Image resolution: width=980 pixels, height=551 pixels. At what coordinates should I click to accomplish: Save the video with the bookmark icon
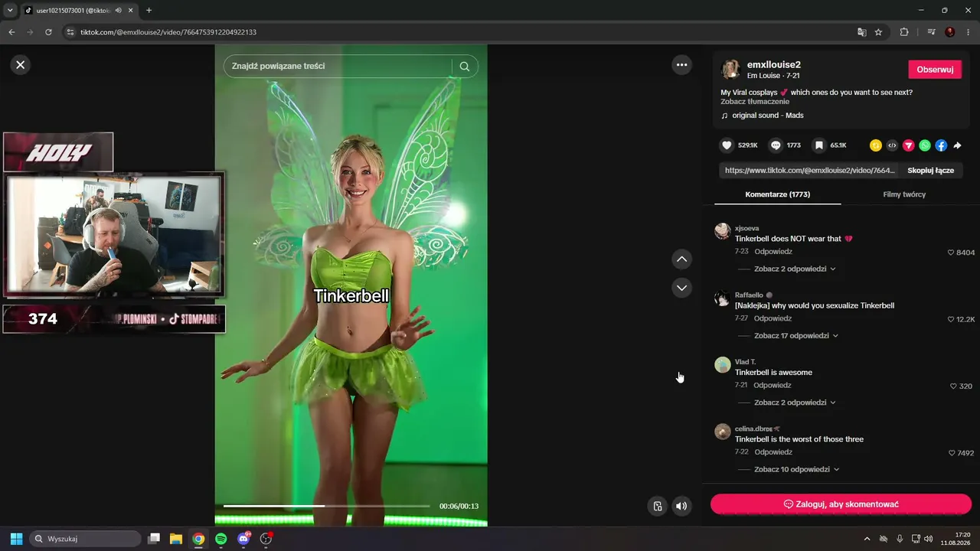(x=819, y=145)
